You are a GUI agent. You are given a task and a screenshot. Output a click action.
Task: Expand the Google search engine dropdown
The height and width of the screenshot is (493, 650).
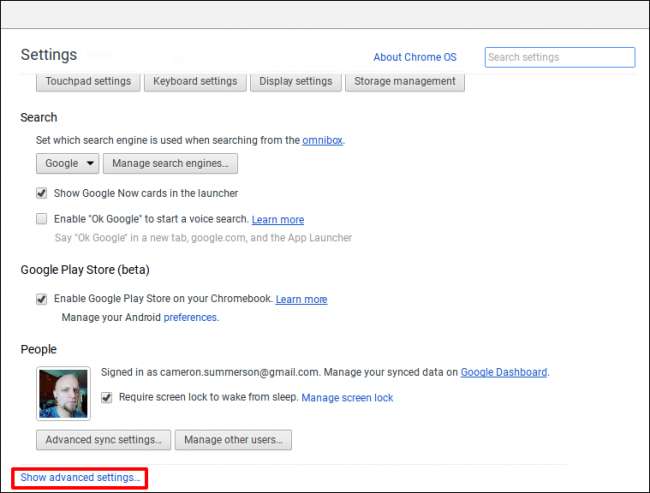67,163
